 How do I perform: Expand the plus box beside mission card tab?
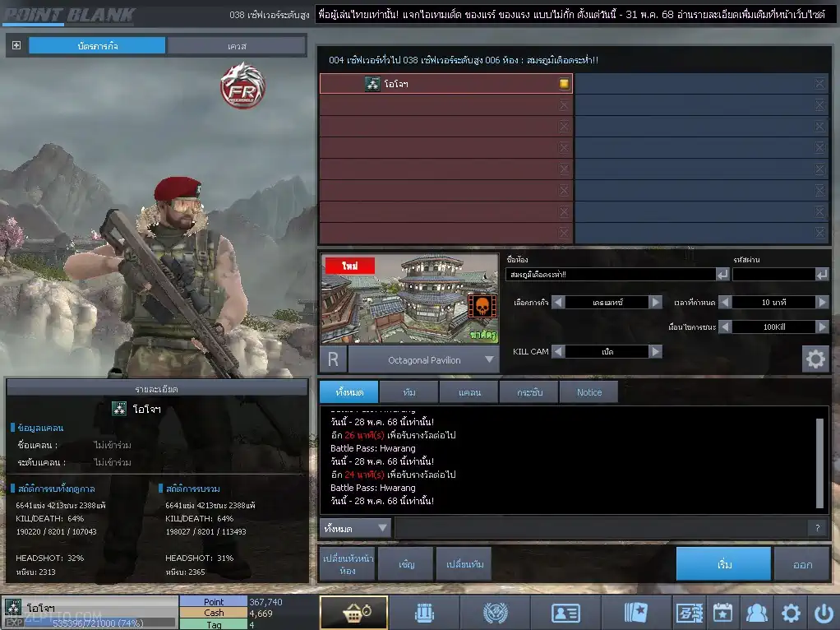pyautogui.click(x=16, y=45)
